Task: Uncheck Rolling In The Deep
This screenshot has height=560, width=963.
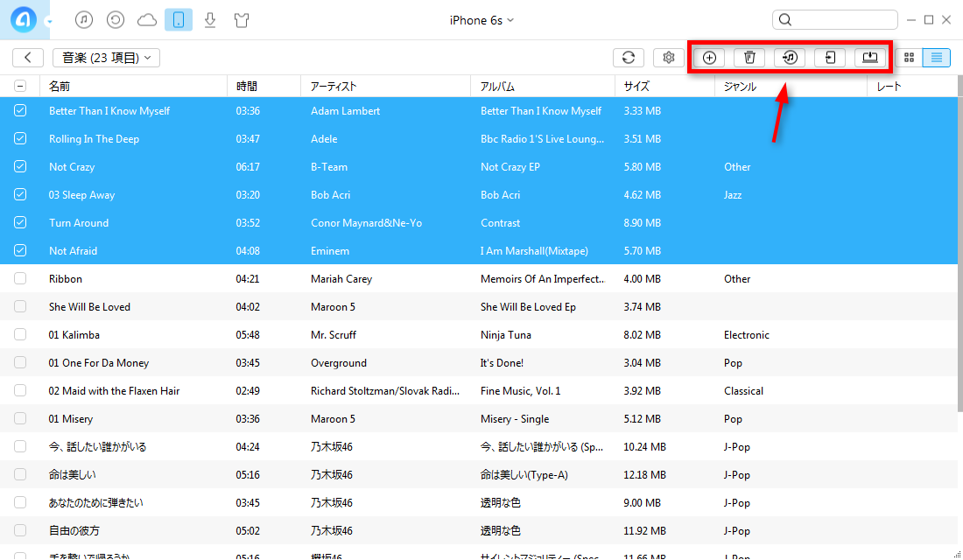Action: tap(20, 138)
